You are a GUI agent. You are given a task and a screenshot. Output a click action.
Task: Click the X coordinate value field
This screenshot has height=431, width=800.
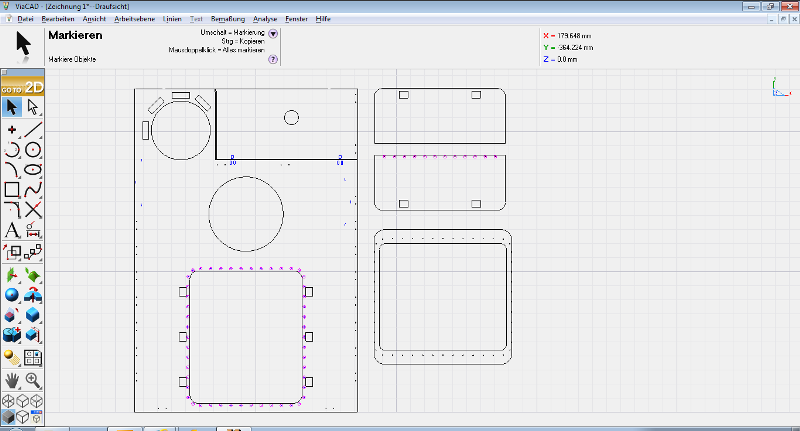(575, 36)
